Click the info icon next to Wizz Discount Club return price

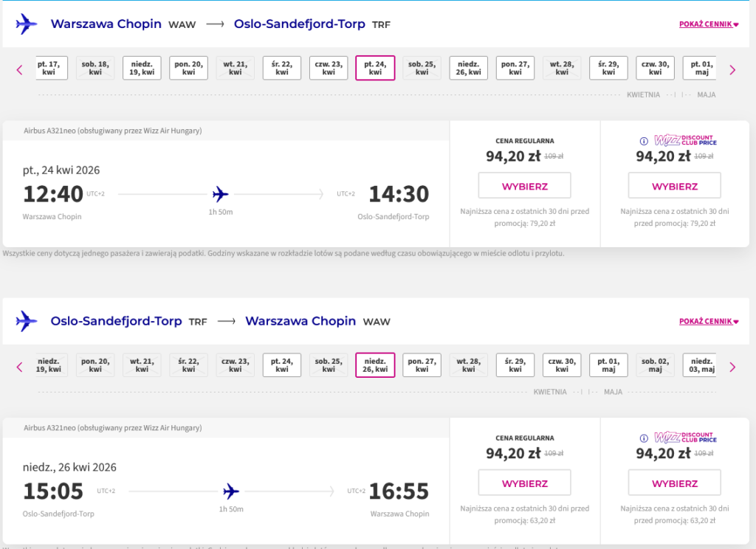(643, 438)
